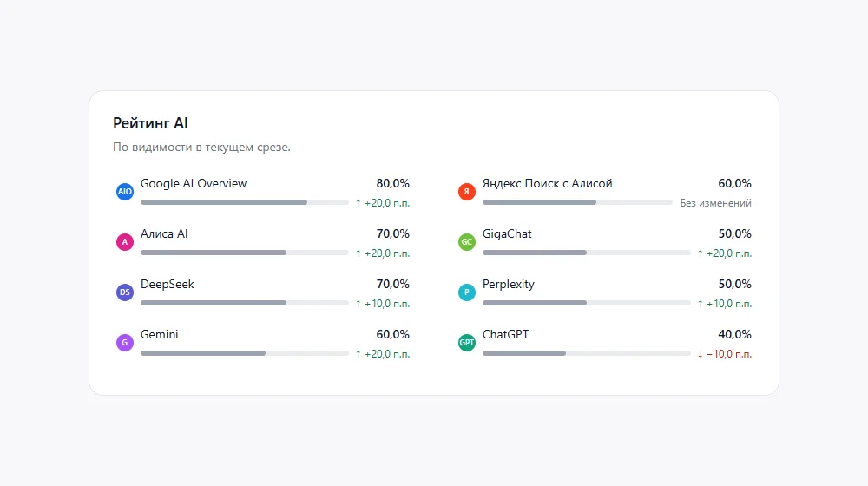Click the red −10,0 п.п. change under ChatGPT

coord(725,354)
